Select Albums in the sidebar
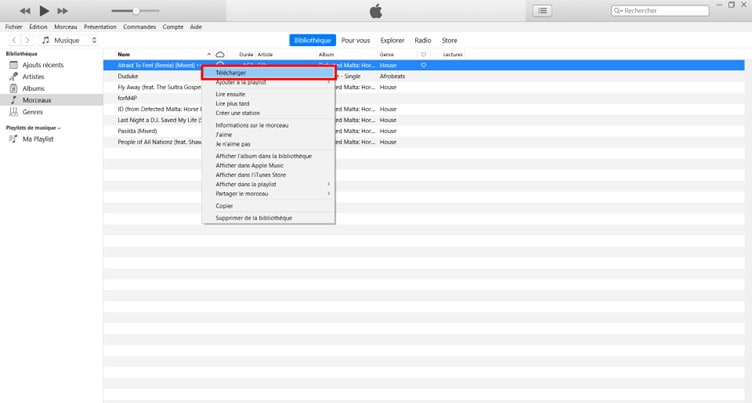Viewport: 752px width, 403px height. pos(33,88)
